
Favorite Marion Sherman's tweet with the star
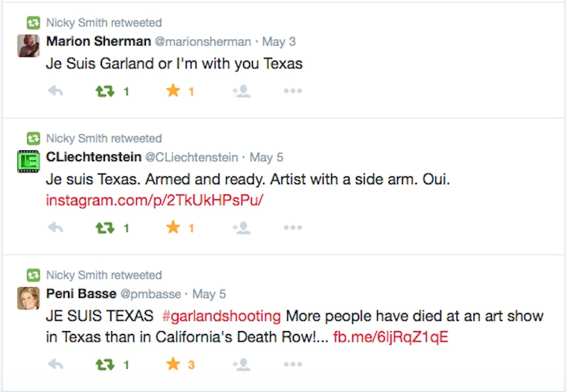point(173,91)
